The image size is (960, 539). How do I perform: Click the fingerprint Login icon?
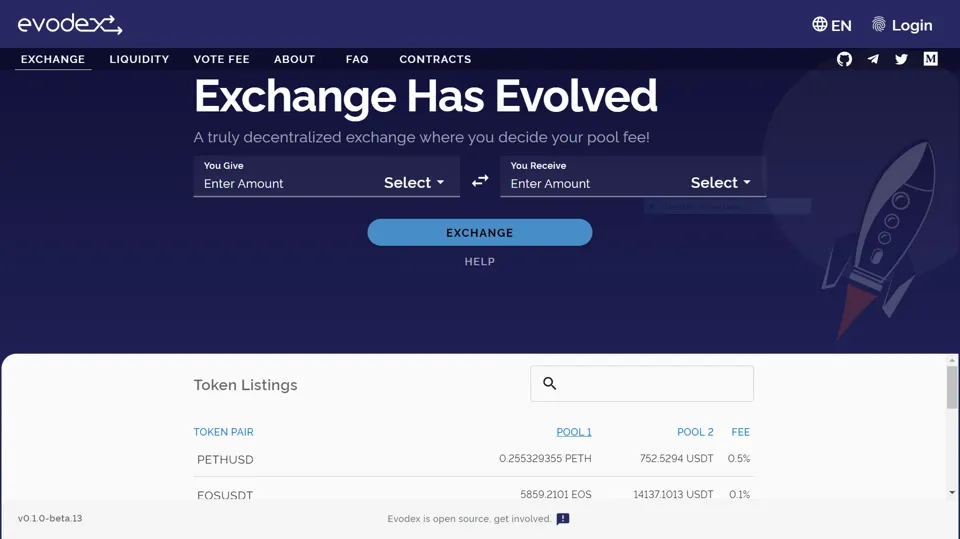tap(879, 24)
